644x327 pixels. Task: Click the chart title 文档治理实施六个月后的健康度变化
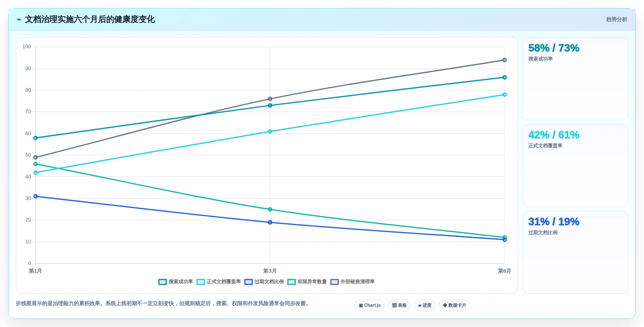point(90,19)
